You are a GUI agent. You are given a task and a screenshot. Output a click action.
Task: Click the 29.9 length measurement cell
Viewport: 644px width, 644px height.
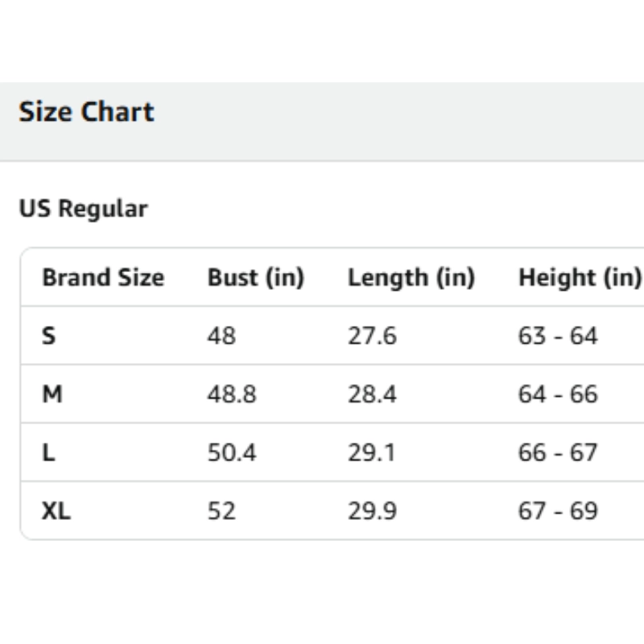[x=372, y=511]
